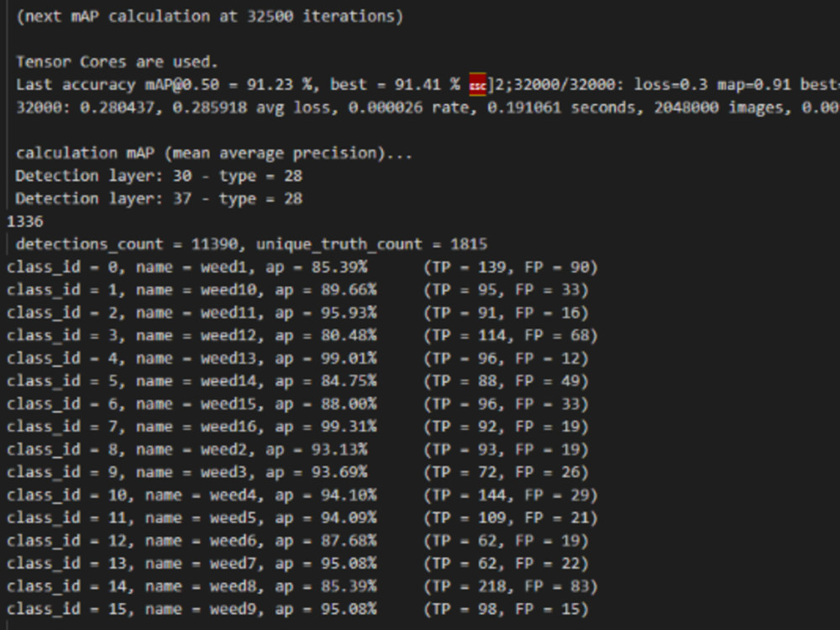
Task: Click the '2048000 images' value
Action: click(x=719, y=108)
